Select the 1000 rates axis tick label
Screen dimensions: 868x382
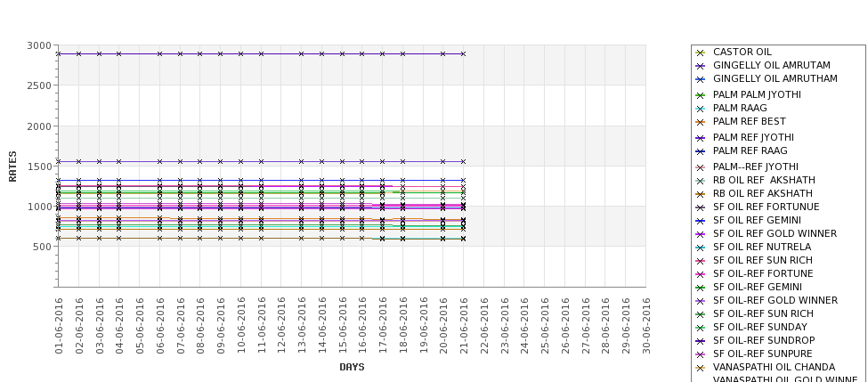pyautogui.click(x=39, y=207)
